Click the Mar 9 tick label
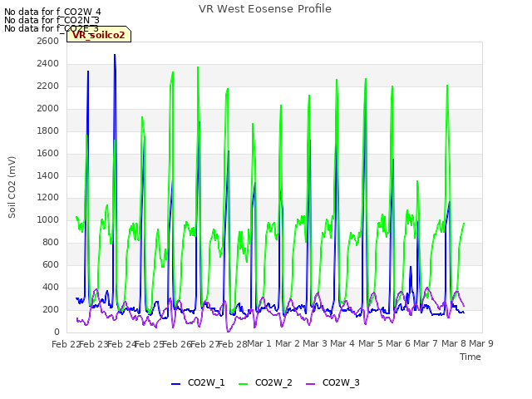 tap(481, 343)
